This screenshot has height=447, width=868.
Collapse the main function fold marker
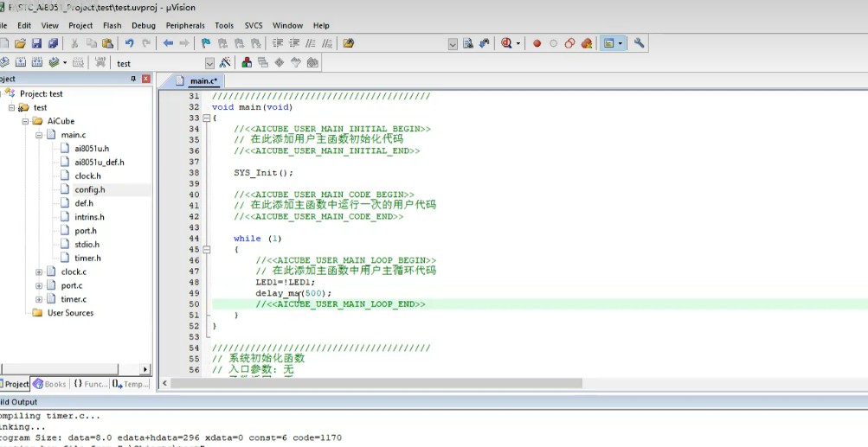(205, 118)
